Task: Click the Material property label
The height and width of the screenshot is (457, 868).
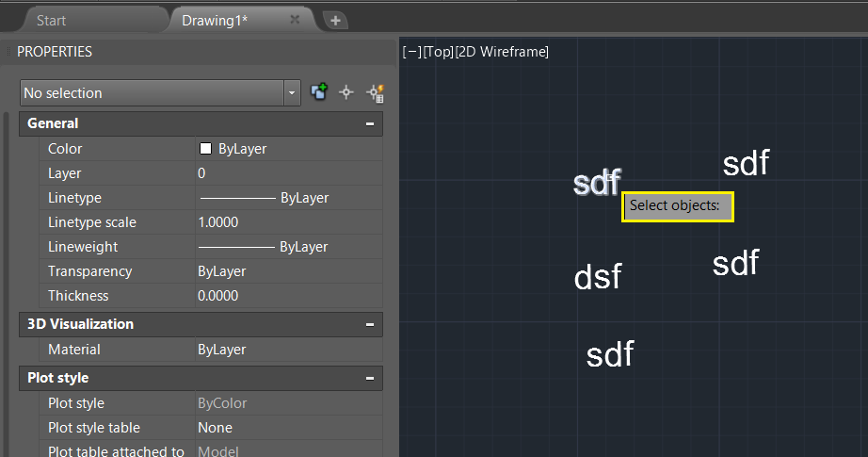Action: click(x=74, y=350)
